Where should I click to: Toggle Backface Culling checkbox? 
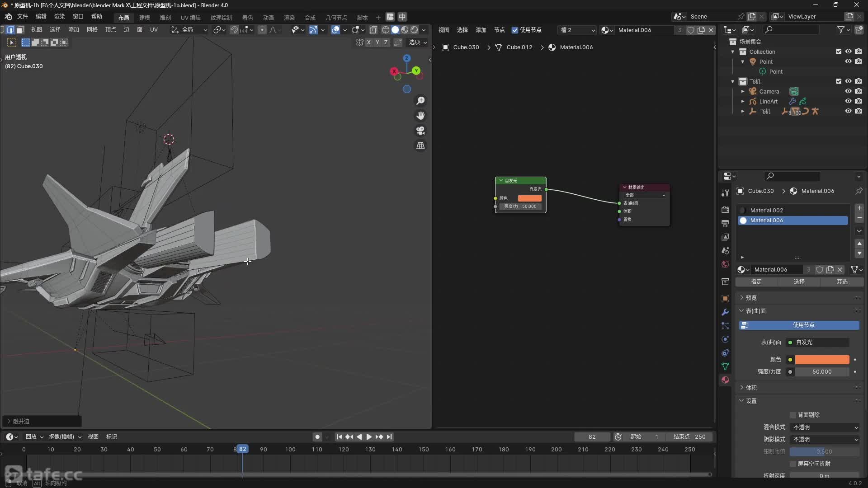click(x=793, y=415)
